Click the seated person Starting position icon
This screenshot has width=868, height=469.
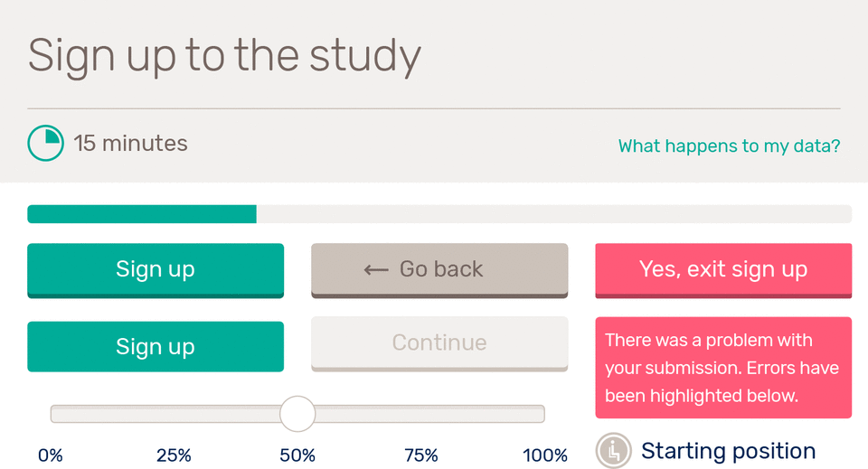(613, 450)
